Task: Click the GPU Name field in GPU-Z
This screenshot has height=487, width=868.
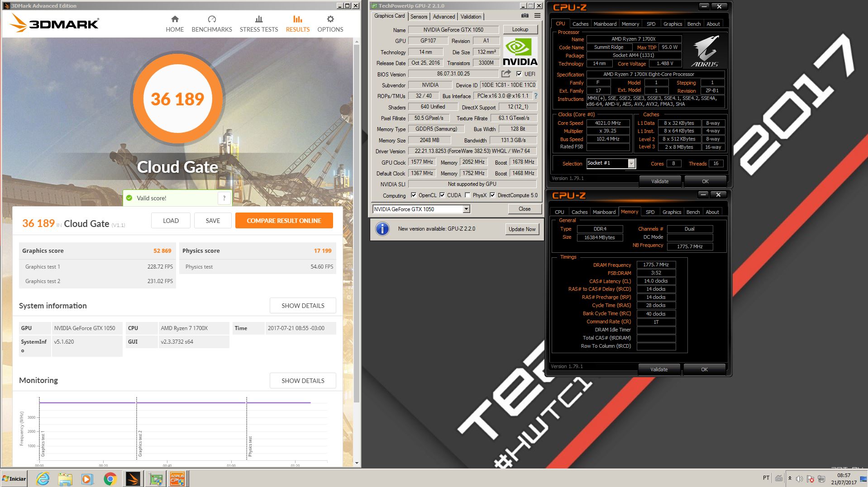Action: click(x=453, y=30)
